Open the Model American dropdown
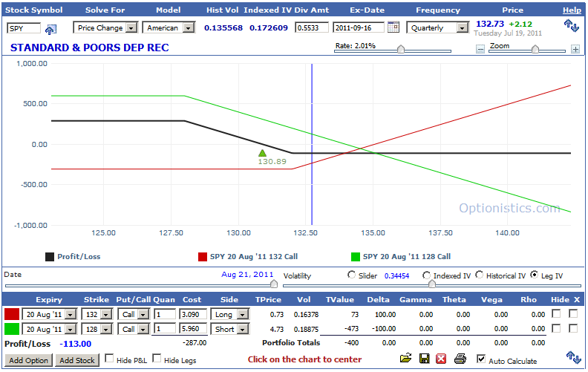The image size is (588, 372). 169,27
